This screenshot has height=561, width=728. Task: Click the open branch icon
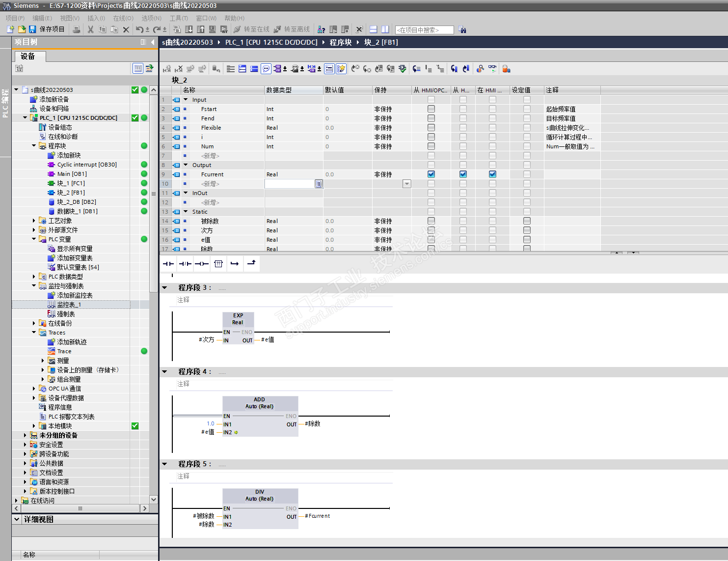pos(235,264)
